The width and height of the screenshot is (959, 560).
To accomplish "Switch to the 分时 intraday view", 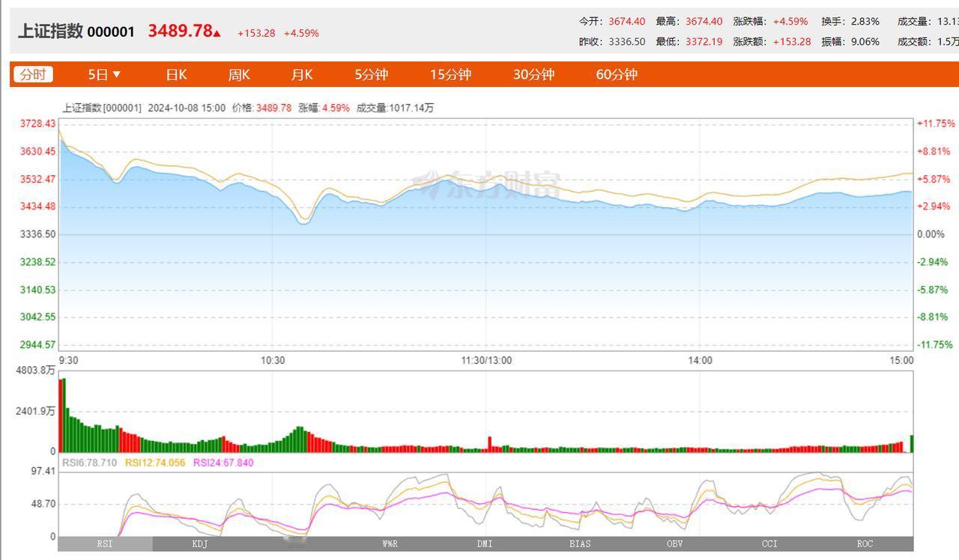I will point(33,74).
